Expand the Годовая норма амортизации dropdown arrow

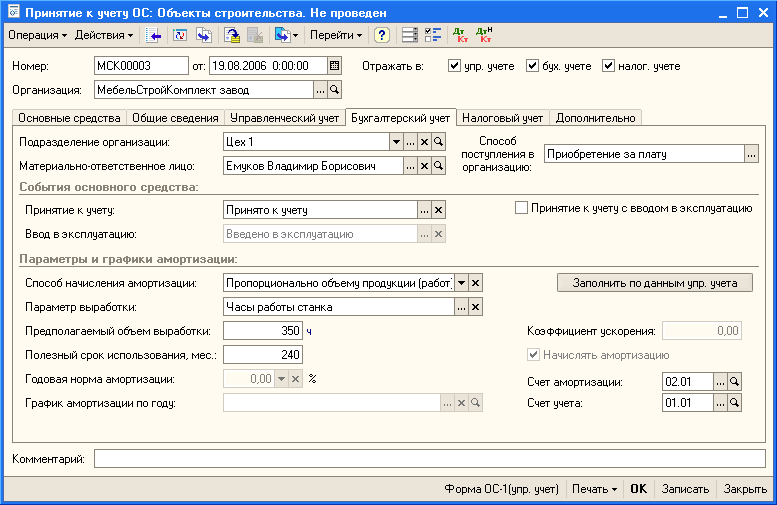pos(281,379)
